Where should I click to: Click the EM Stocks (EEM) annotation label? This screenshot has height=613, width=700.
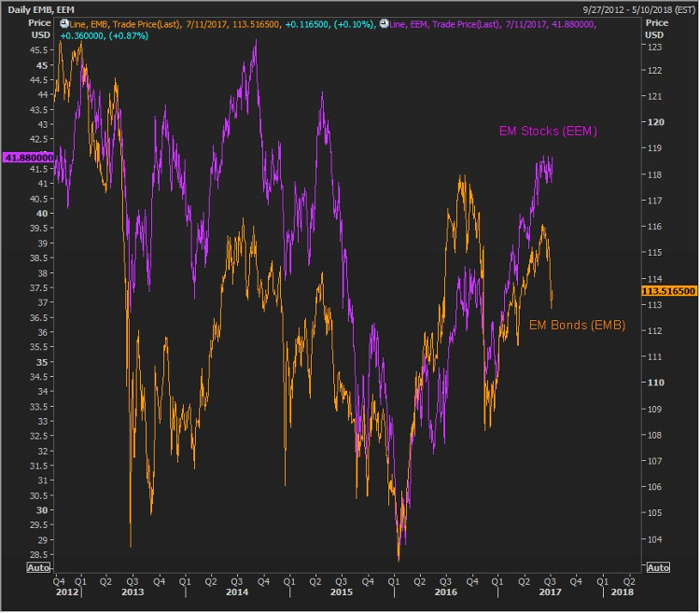pyautogui.click(x=545, y=132)
